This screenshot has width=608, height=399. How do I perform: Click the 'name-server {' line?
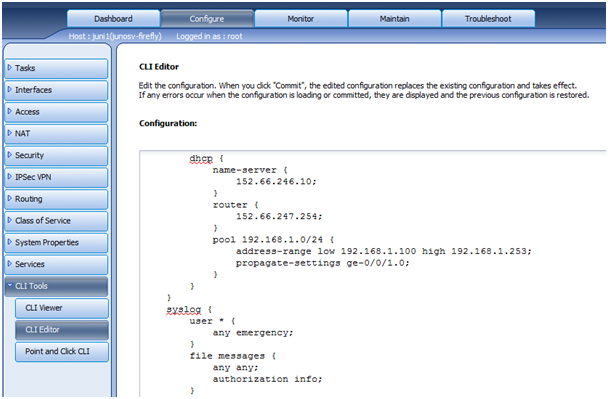point(250,170)
